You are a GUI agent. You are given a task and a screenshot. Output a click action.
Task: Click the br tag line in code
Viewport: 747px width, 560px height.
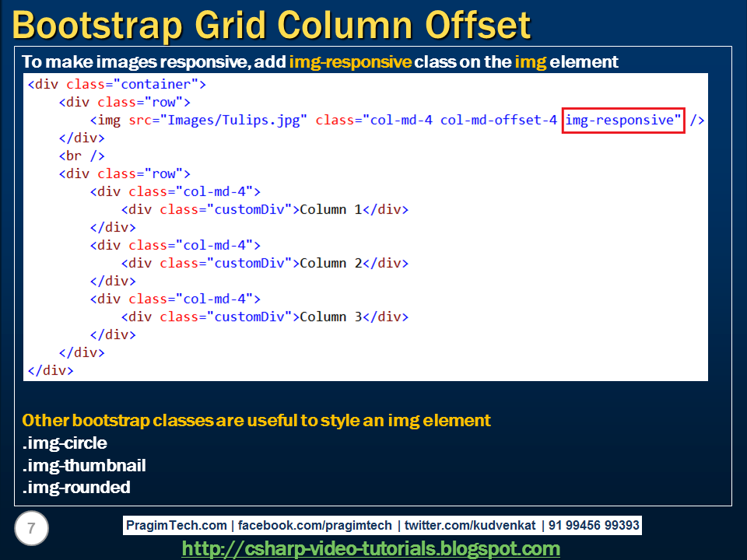82,156
